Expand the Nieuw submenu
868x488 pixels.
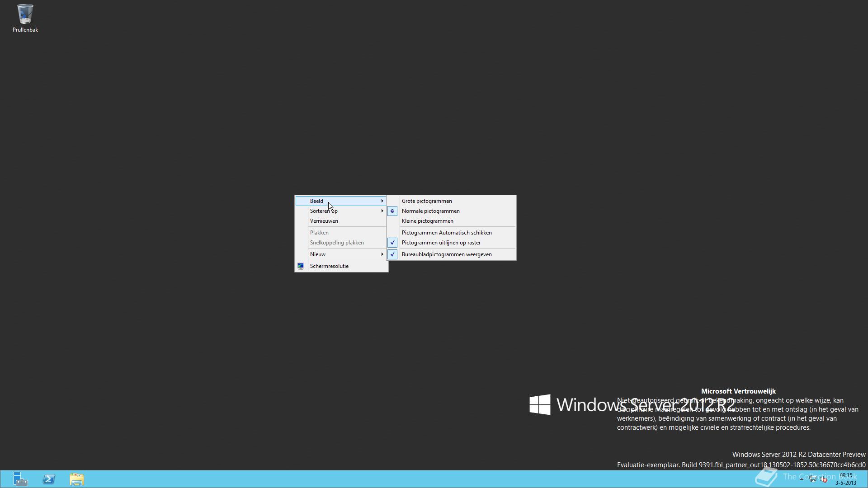(341, 254)
